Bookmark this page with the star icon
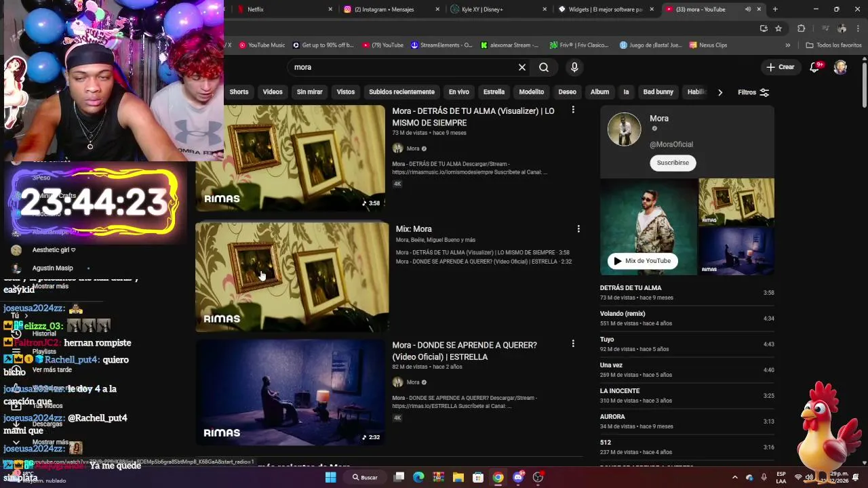 tap(778, 28)
